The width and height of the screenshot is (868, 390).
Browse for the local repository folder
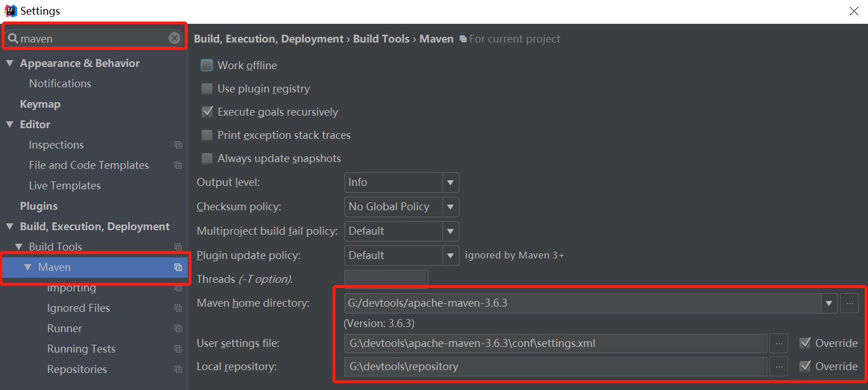[x=778, y=367]
